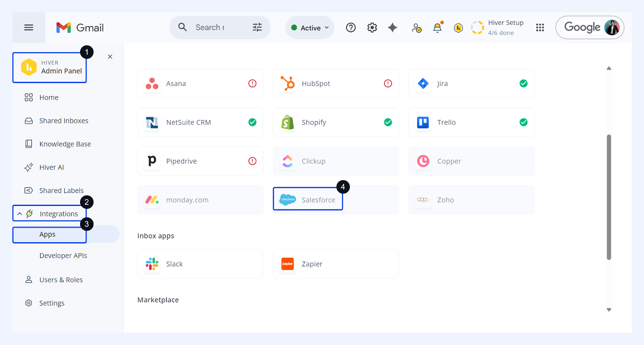Click the NetSuite CRM logo icon
Screen dimensions: 644x345
pyautogui.click(x=152, y=122)
